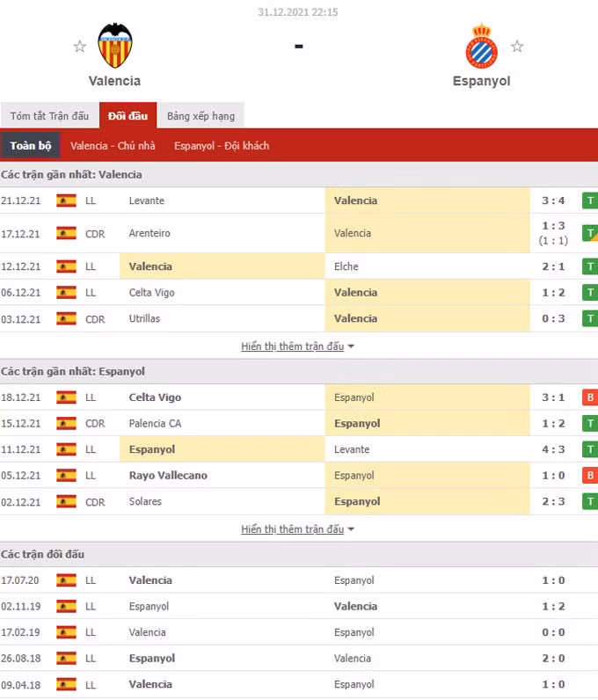Screen dimensions: 598x700
Task: Toggle the favorite star beside Valencia
Action: click(x=80, y=46)
